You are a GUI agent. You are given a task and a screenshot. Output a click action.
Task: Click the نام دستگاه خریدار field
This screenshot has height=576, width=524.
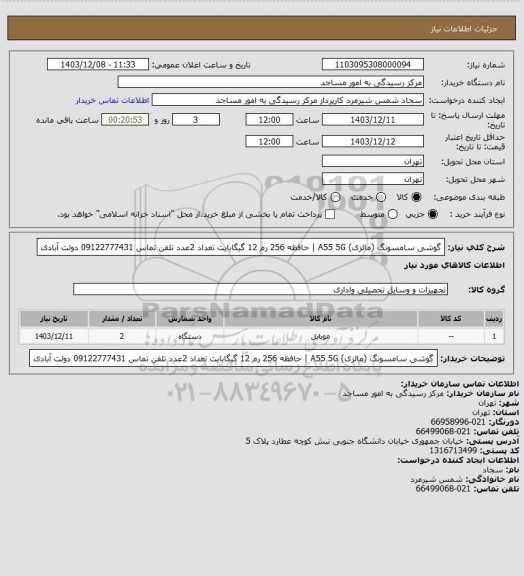click(x=270, y=82)
